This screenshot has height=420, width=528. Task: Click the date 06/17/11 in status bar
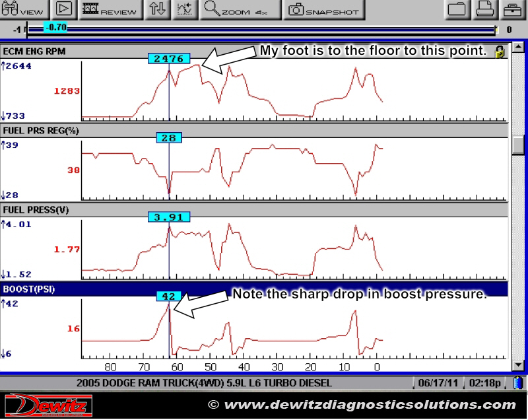click(438, 383)
